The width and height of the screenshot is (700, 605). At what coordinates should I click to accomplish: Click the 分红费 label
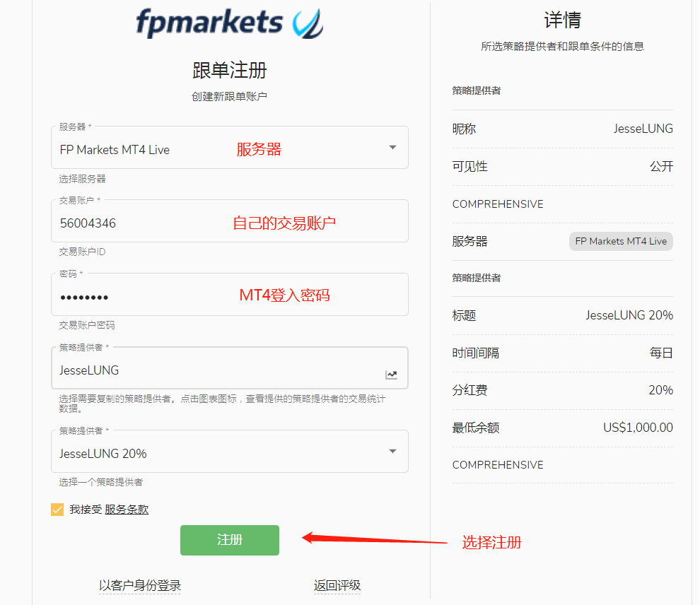click(469, 390)
